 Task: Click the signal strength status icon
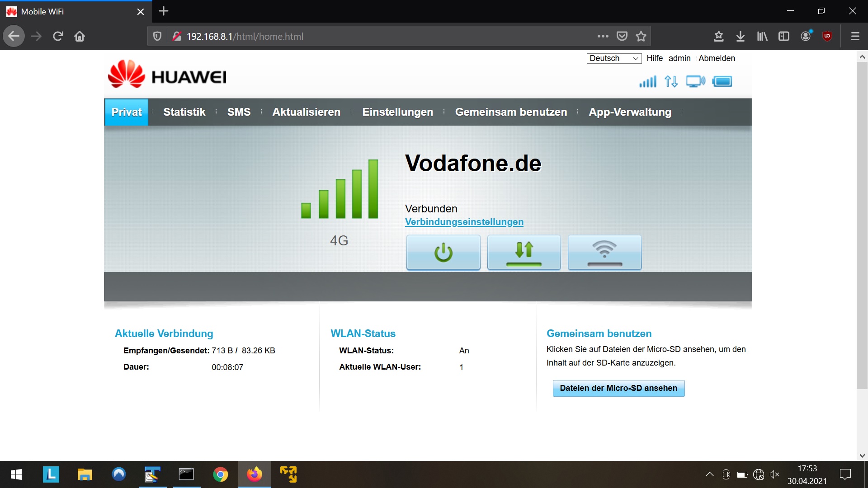click(x=647, y=82)
